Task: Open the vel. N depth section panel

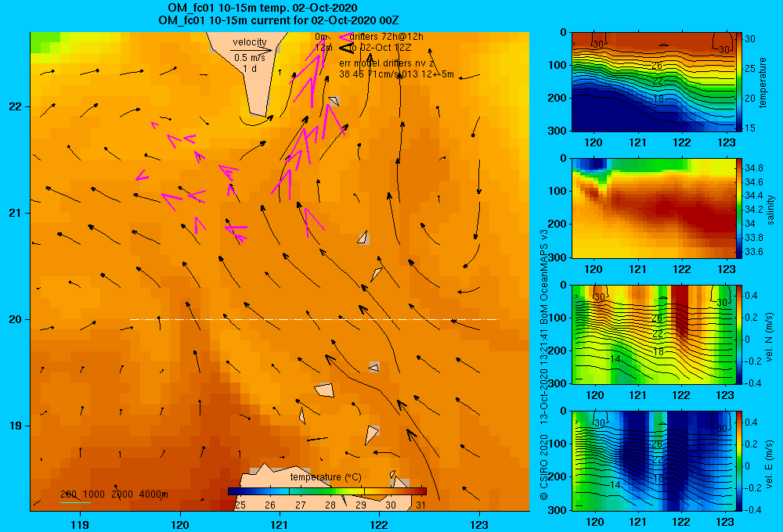Action: [x=653, y=334]
